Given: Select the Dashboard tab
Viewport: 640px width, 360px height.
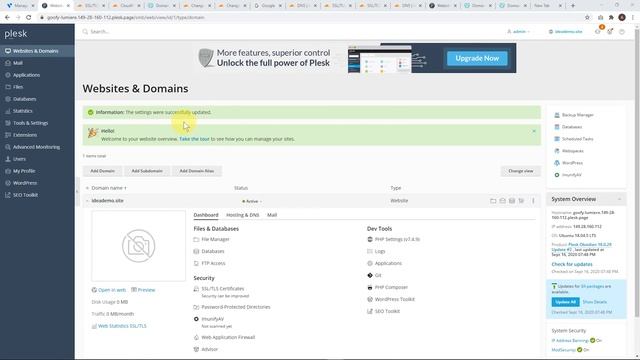Looking at the screenshot, I should [206, 215].
